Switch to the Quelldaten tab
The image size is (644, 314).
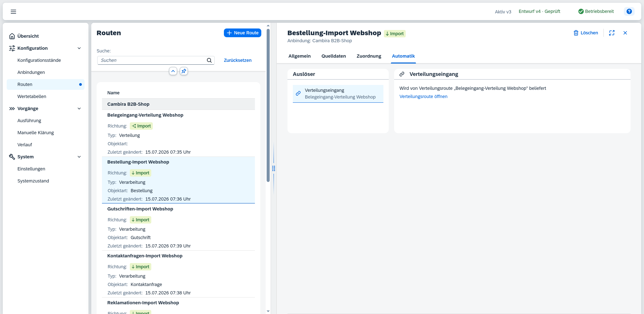(334, 56)
